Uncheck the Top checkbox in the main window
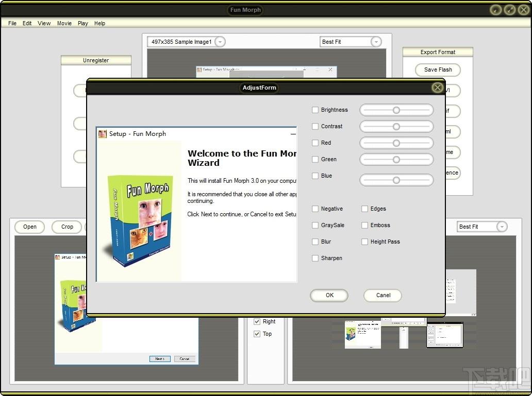532x396 pixels. [x=257, y=334]
